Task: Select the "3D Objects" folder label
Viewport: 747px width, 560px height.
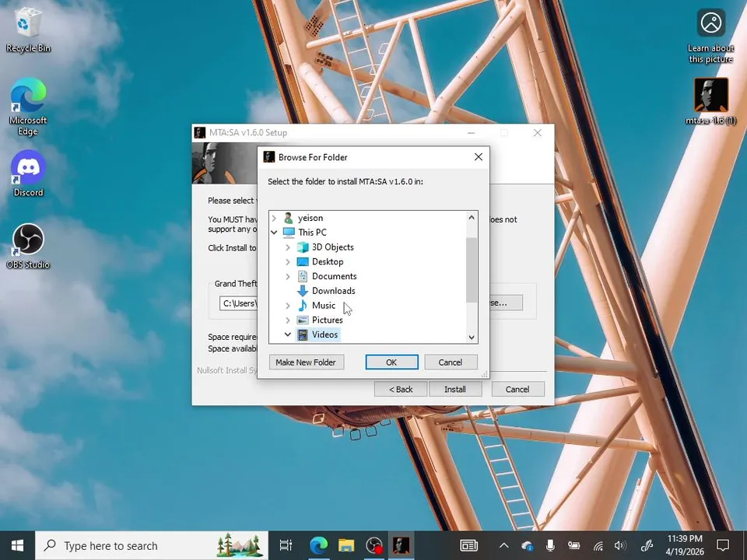Action: 333,247
